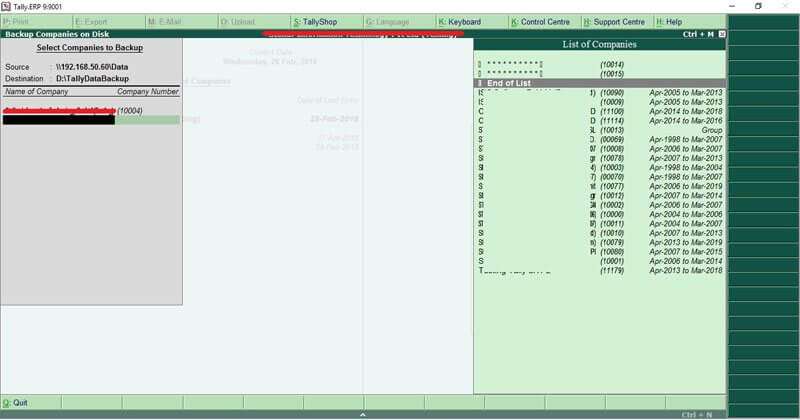Select the company with number (10011)
The image size is (800, 420).
coord(599,224)
